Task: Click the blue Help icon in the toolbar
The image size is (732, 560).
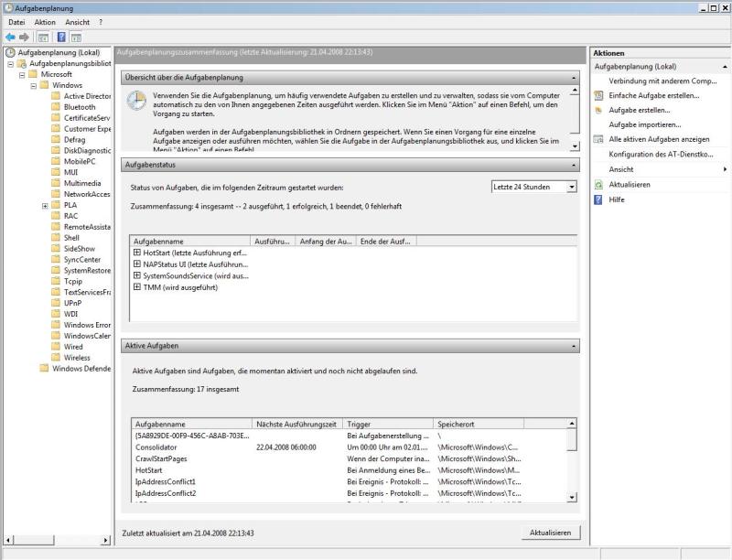Action: [61, 38]
